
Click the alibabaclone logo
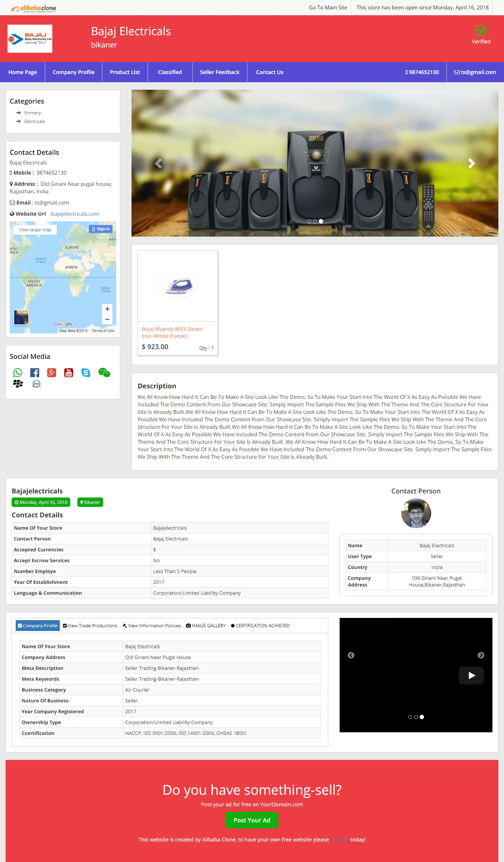(x=34, y=8)
